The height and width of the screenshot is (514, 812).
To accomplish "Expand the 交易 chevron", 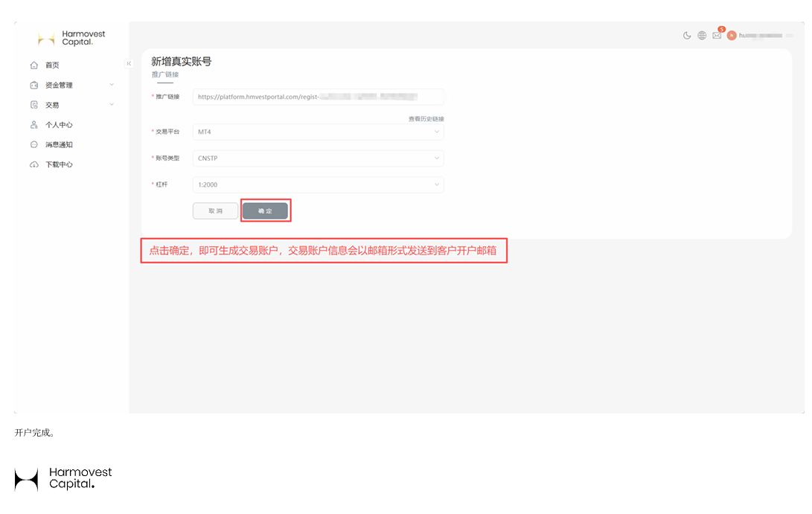I will coord(112,105).
